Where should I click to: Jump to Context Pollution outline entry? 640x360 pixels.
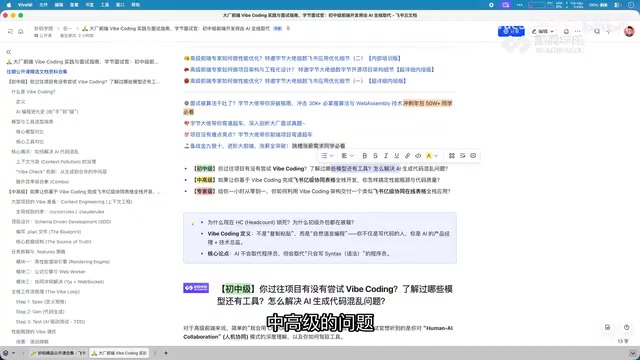tap(56, 162)
